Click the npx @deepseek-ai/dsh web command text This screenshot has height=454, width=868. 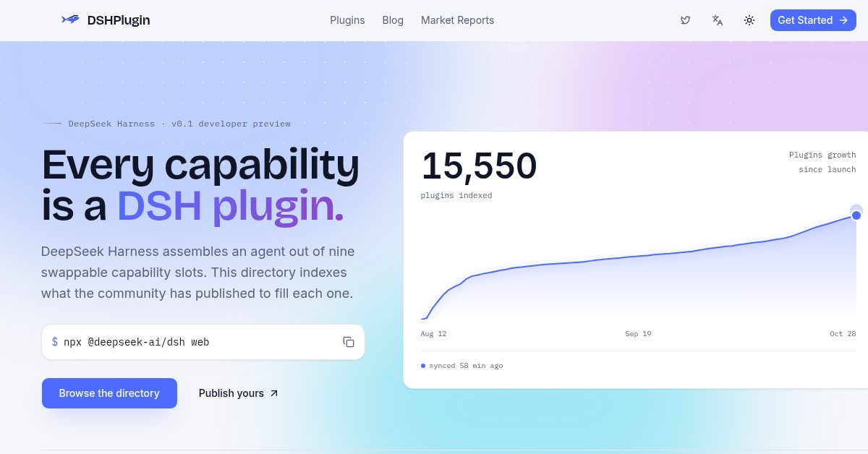[x=136, y=342]
